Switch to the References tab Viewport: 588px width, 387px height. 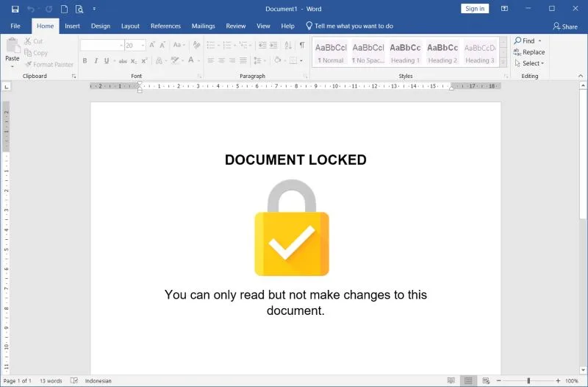165,26
